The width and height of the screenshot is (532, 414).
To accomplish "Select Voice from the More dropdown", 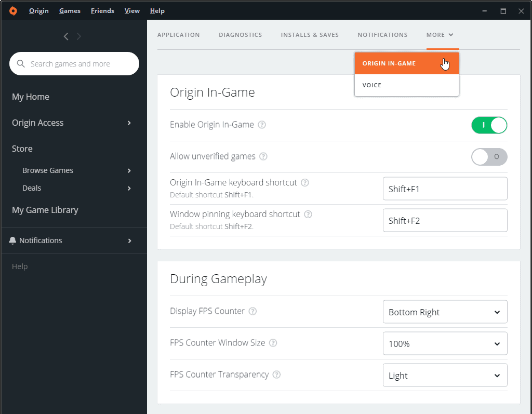I will pos(406,85).
